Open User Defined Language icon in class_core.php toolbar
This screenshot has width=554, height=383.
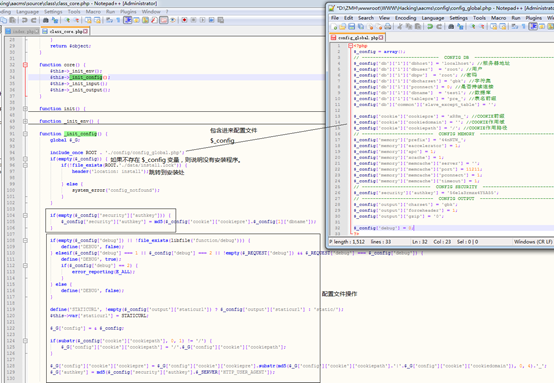pos(136,20)
